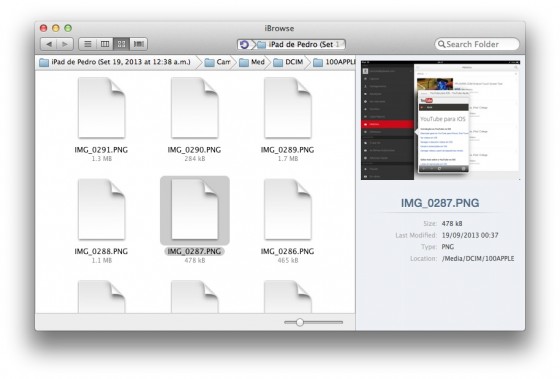Image resolution: width=560 pixels, height=379 pixels.
Task: Click the 1.3 MB size under IMG_0291.PNG
Action: (101, 159)
